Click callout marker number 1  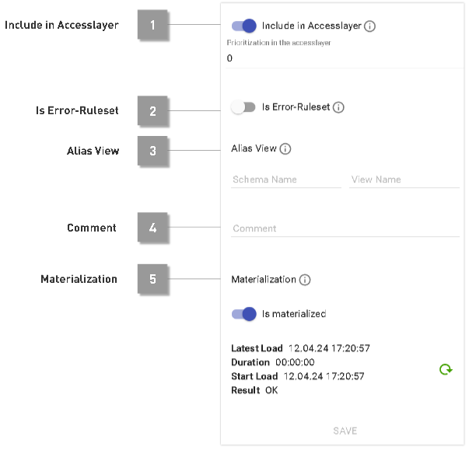(152, 25)
